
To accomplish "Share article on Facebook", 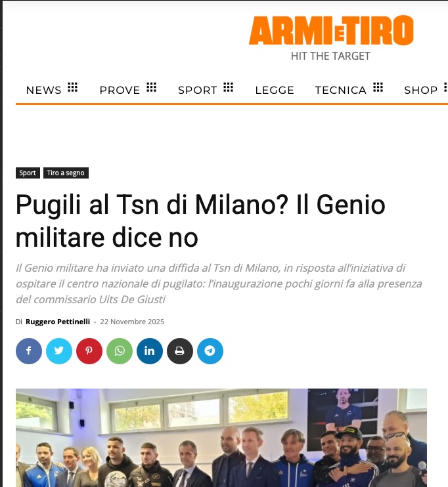I will tap(29, 351).
